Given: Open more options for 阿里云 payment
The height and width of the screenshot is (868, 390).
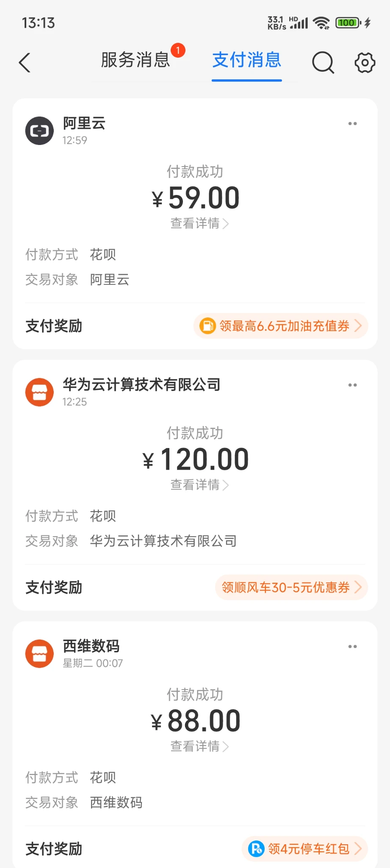Looking at the screenshot, I should [352, 124].
